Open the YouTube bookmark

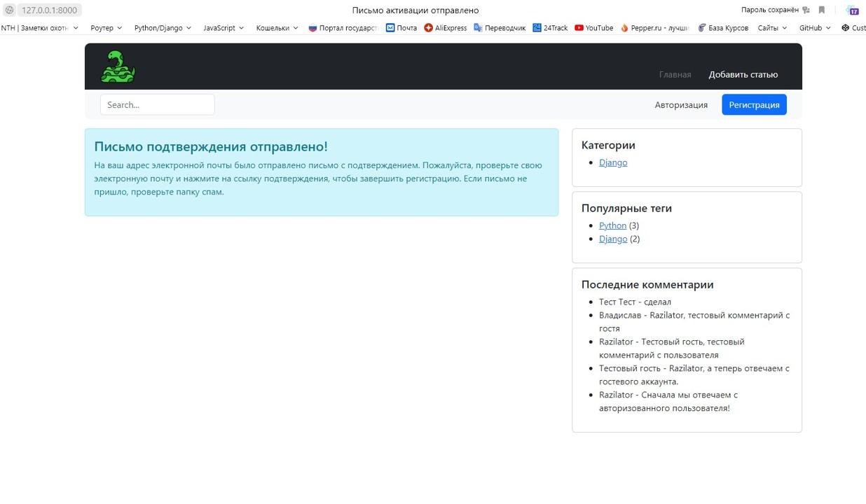593,28
